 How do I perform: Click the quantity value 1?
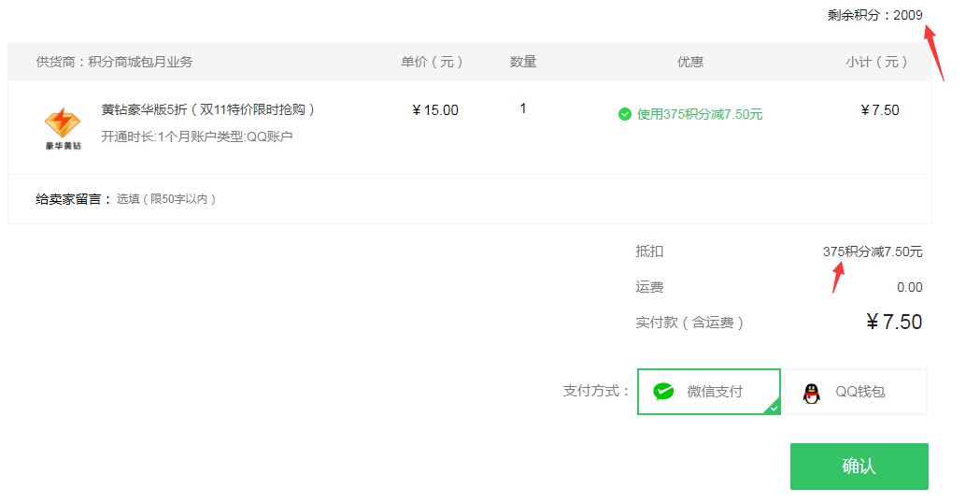522,108
